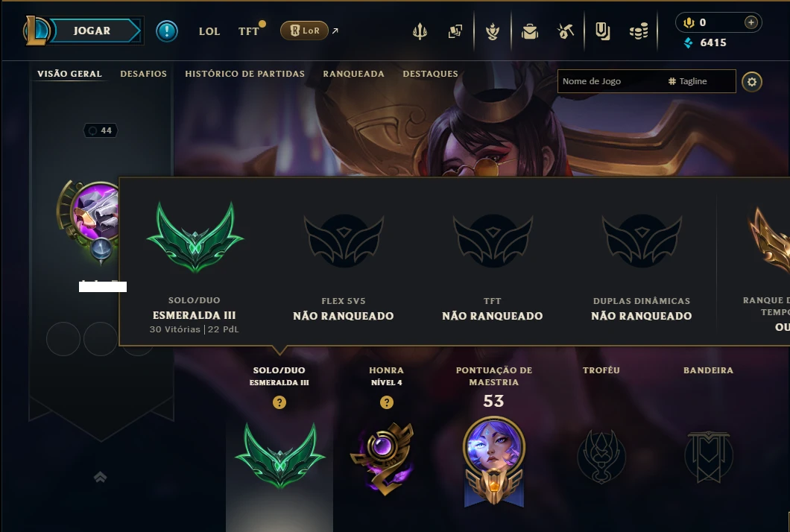This screenshot has width=790, height=532.
Task: Open the Store coins icon
Action: pos(639,32)
